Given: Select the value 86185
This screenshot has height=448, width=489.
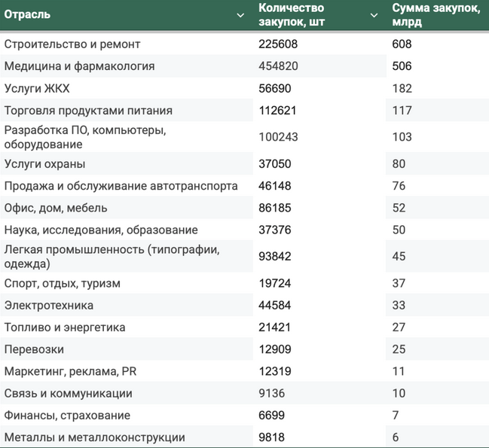Looking at the screenshot, I should 275,208.
